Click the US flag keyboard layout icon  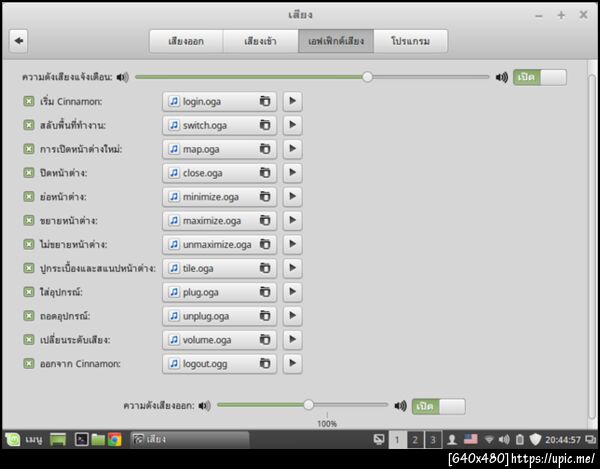tap(471, 439)
